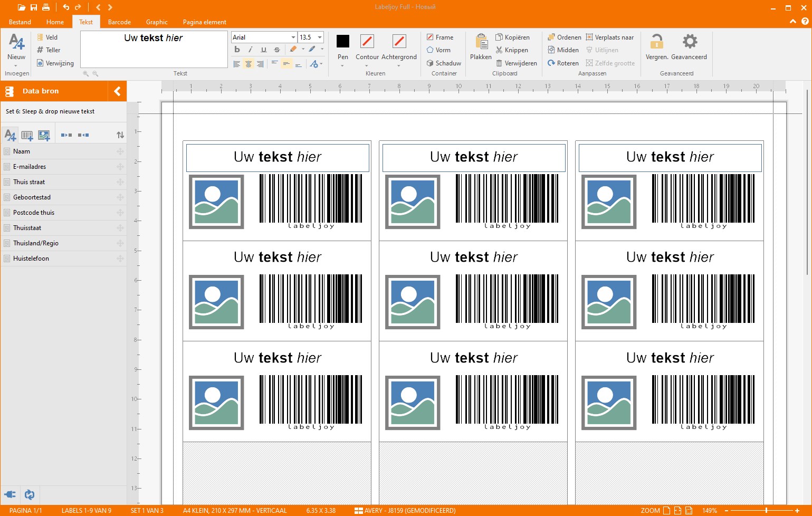Click the black Pen color swatch

coord(343,41)
